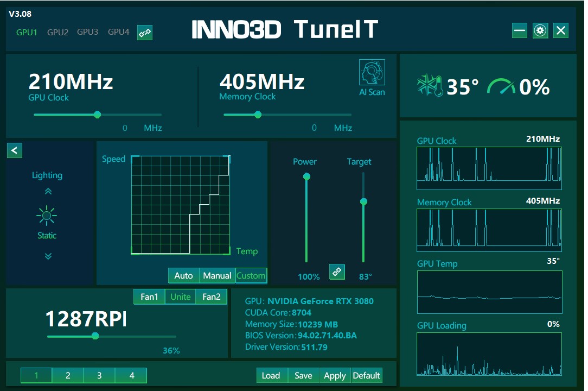This screenshot has width=588, height=391.
Task: Click the GPU Temp monitoring graph
Action: pos(489,292)
